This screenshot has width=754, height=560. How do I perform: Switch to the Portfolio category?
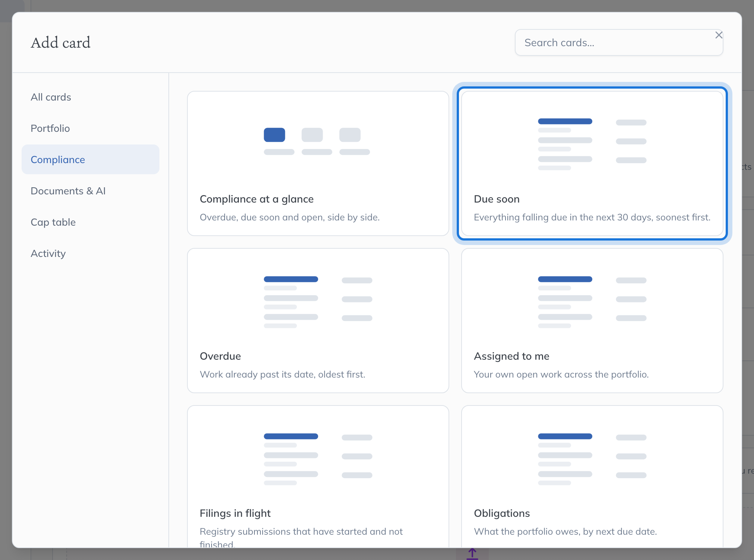pyautogui.click(x=91, y=128)
